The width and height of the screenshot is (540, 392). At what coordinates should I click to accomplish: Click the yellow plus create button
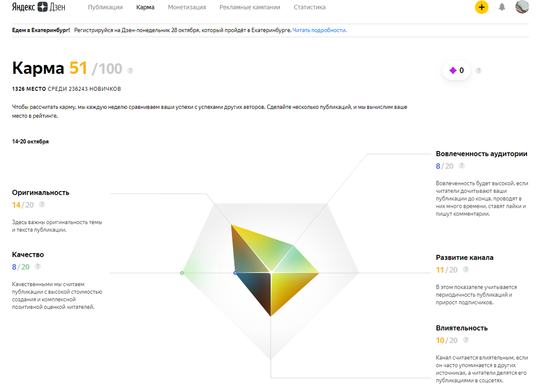click(481, 7)
